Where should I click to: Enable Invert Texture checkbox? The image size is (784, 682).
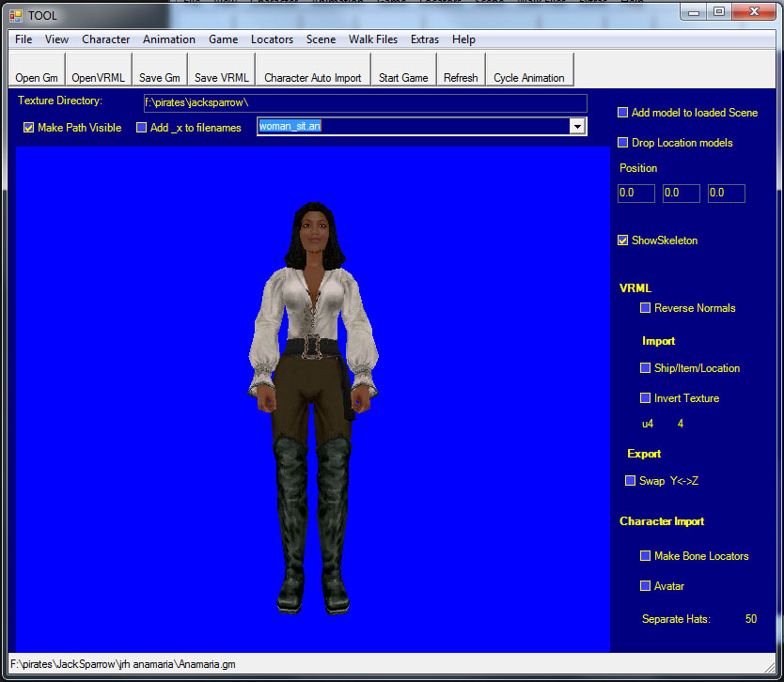pos(646,398)
